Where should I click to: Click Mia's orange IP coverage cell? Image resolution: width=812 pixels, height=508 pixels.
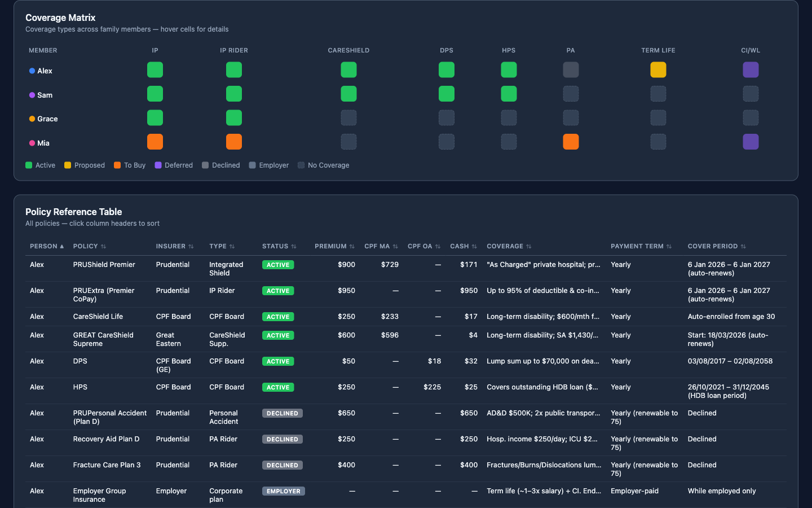pos(155,142)
